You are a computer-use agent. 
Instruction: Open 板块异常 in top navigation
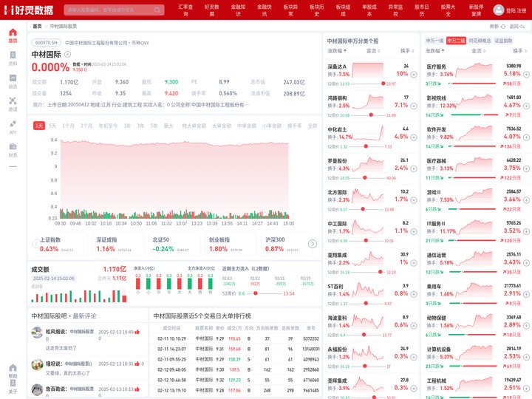click(x=291, y=10)
